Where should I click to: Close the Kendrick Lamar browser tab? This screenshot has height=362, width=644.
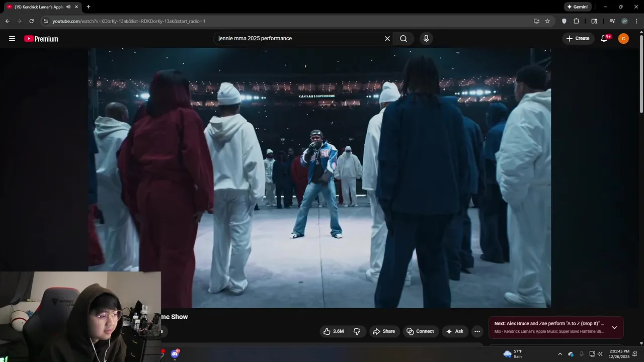pos(76,7)
